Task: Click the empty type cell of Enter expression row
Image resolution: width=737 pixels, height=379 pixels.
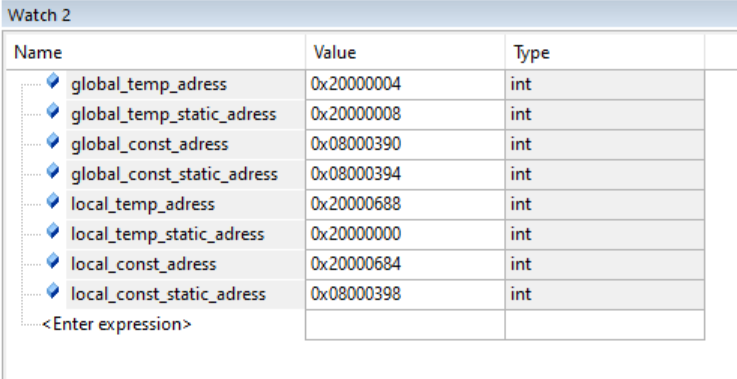Action: point(605,325)
